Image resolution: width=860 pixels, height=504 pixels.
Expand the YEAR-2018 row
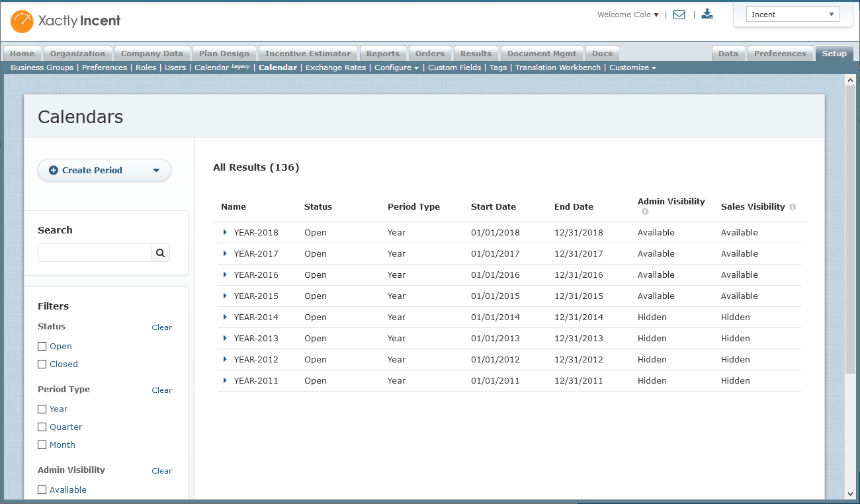point(225,233)
